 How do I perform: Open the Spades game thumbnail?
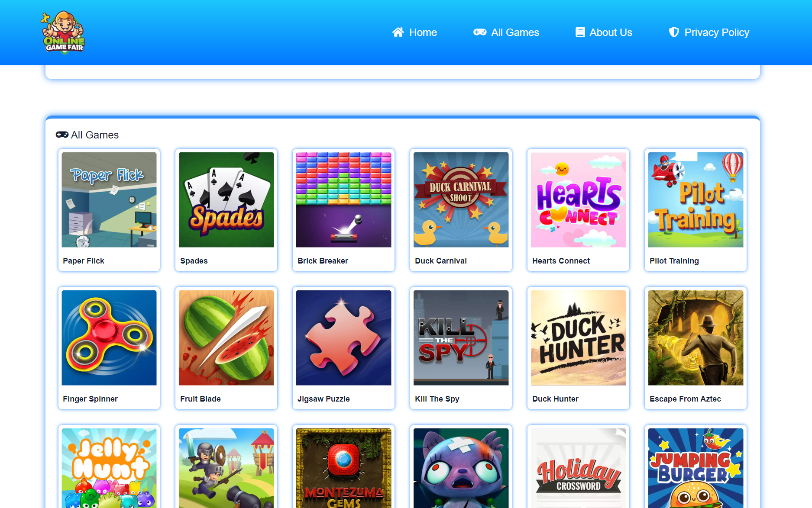tap(226, 200)
